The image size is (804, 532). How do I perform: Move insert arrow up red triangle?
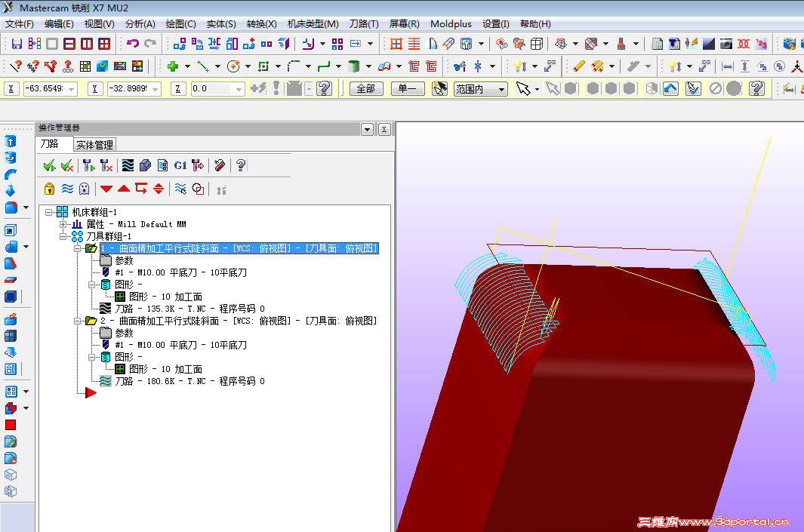click(x=124, y=189)
